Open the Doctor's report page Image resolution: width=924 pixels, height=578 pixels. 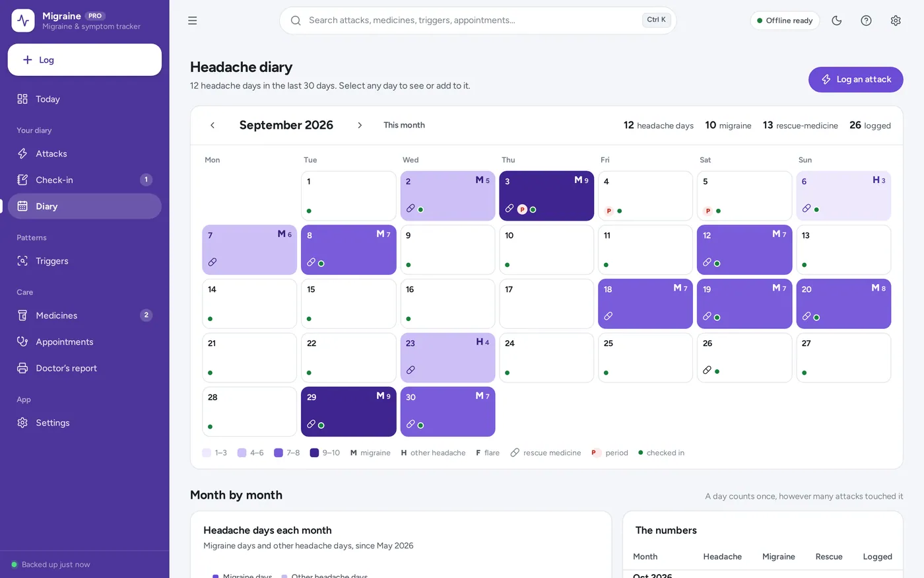point(84,369)
